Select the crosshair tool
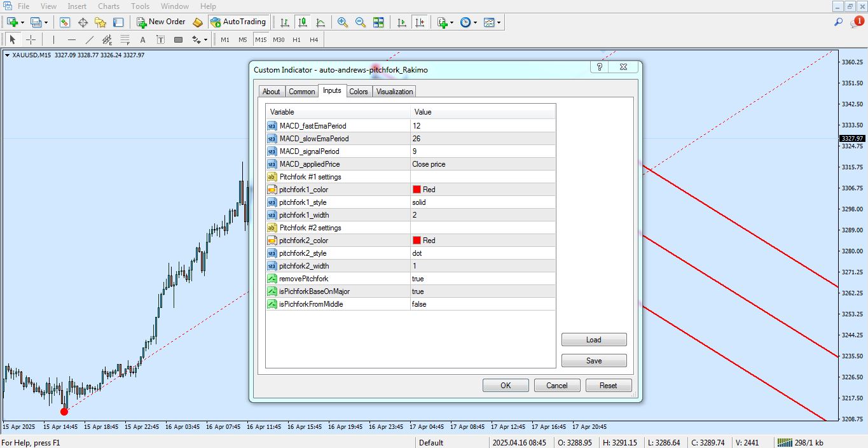The height and width of the screenshot is (448, 868). coord(31,39)
